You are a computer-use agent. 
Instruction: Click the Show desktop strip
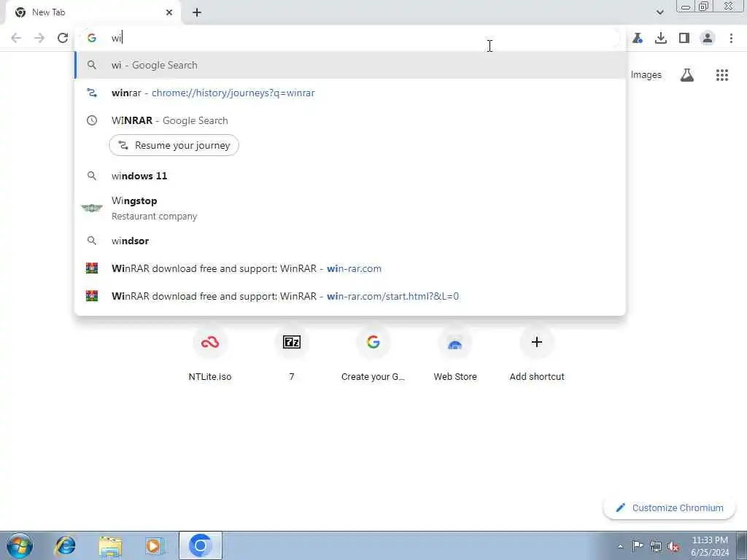coord(743,545)
